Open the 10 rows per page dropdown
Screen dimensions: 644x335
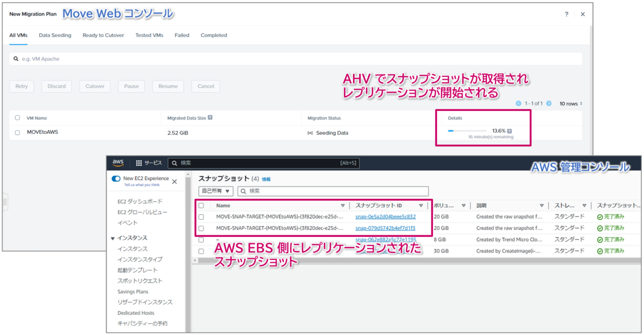point(570,103)
